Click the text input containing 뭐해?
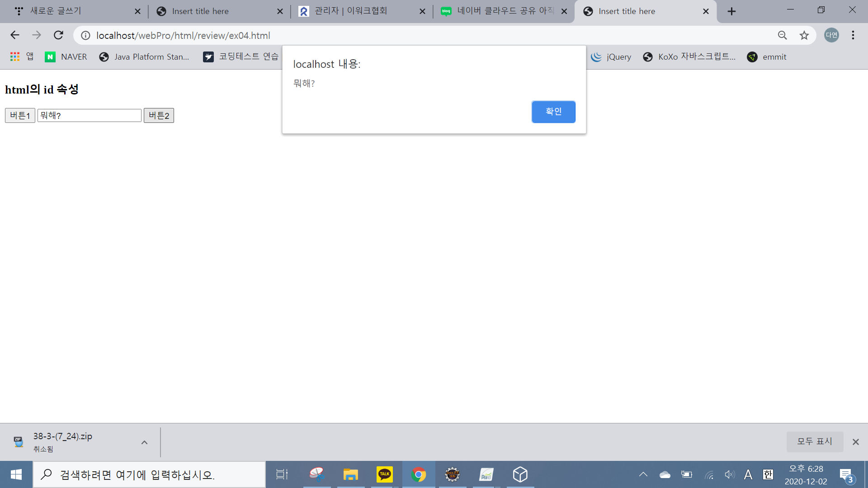This screenshot has width=868, height=488. click(x=89, y=116)
